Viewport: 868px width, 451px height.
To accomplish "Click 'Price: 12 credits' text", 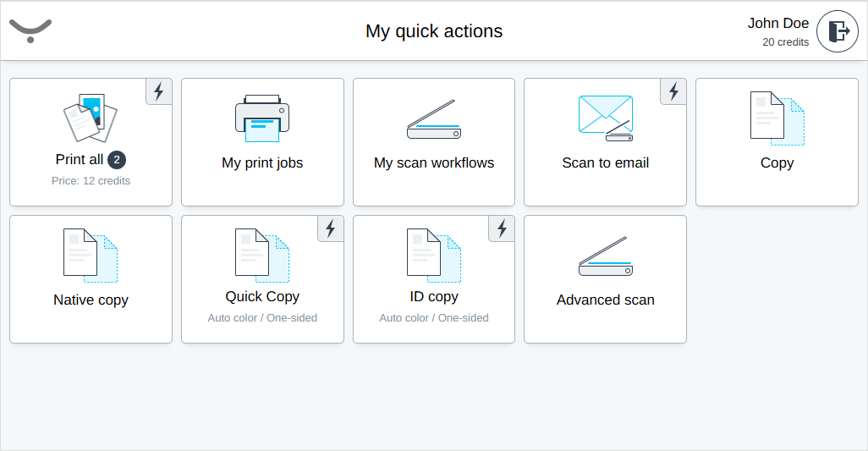I will point(91,181).
